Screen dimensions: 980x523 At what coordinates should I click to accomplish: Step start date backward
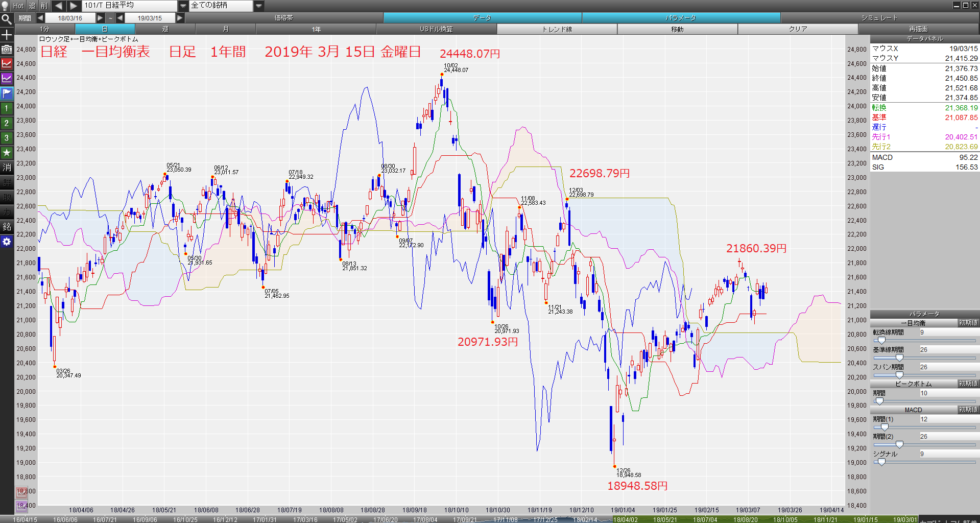tap(40, 18)
